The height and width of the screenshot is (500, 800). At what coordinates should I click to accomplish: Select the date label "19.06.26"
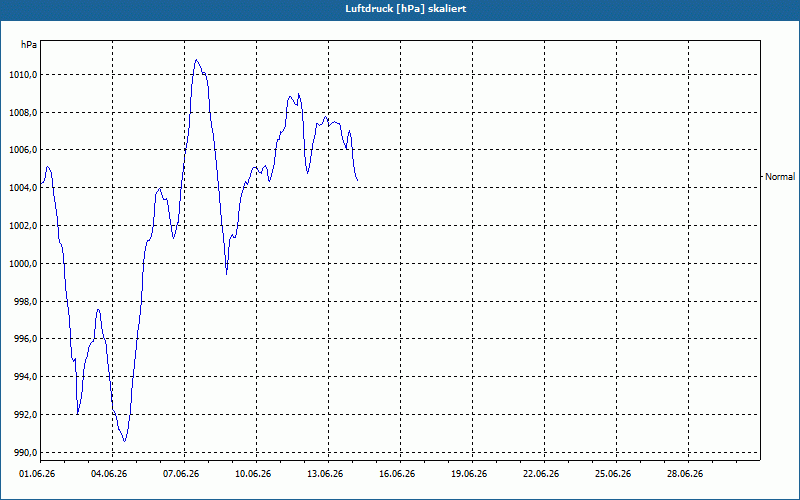coord(469,474)
